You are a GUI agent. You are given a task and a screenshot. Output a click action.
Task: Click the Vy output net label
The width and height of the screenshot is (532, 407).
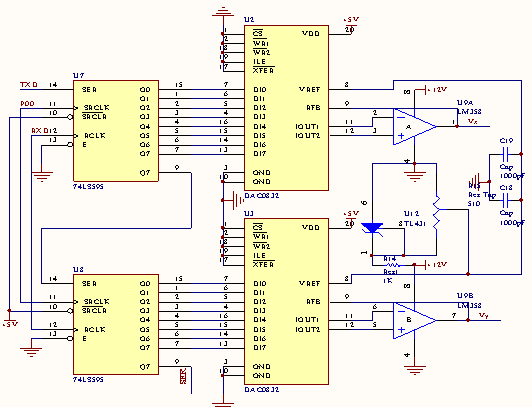pyautogui.click(x=483, y=316)
